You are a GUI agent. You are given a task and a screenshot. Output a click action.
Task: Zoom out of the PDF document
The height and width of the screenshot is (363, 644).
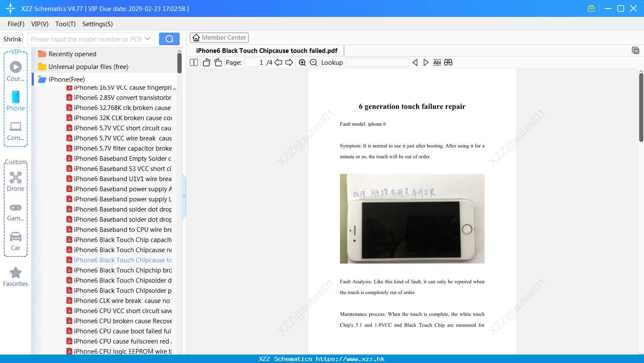313,63
